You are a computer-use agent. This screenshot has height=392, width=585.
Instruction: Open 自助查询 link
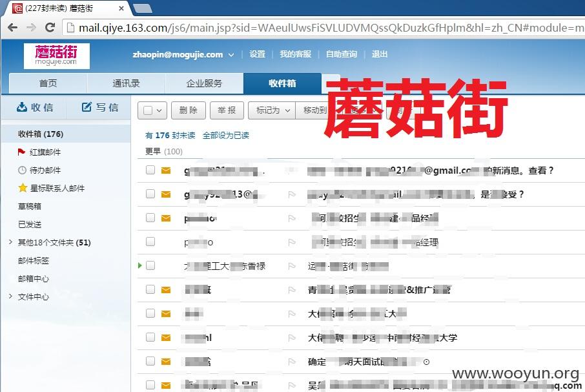point(342,54)
